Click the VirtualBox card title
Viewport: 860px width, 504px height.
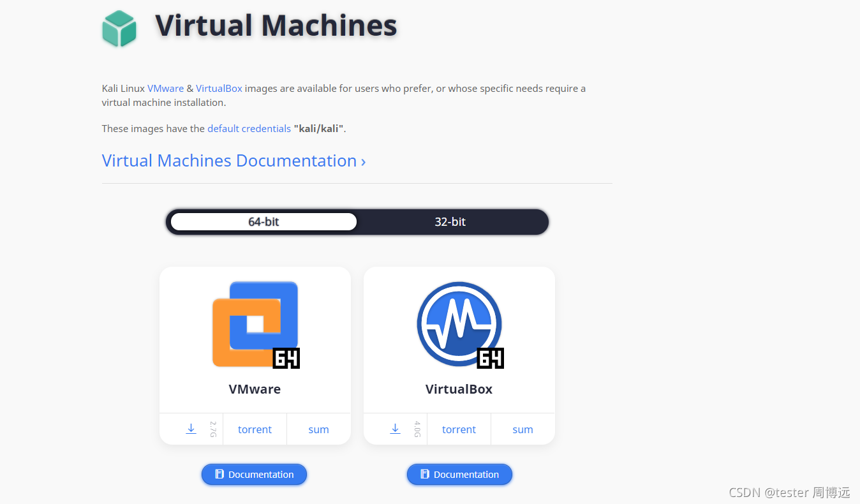coord(459,389)
